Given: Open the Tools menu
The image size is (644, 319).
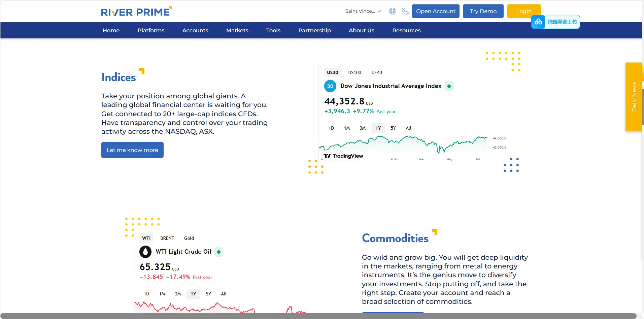Looking at the screenshot, I should pyautogui.click(x=273, y=30).
